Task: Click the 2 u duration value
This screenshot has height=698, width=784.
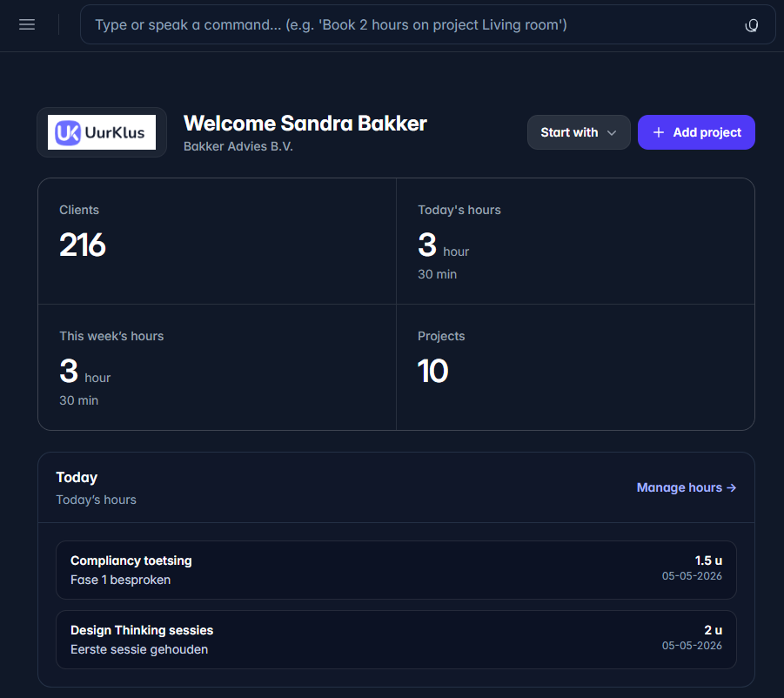Action: (x=713, y=630)
